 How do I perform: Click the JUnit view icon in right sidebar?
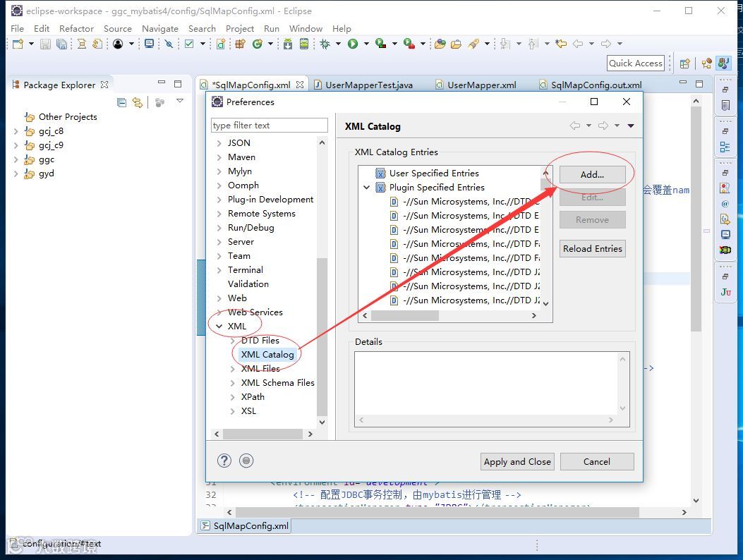[725, 292]
